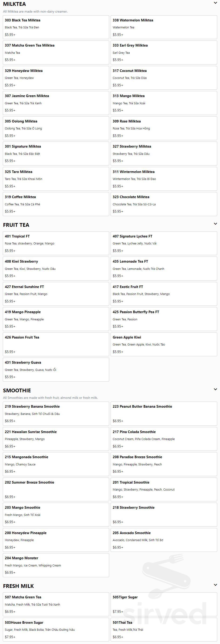Choose 215 Mangonada Smoothie
The height and width of the screenshot is (644, 220).
[x=56, y=464]
